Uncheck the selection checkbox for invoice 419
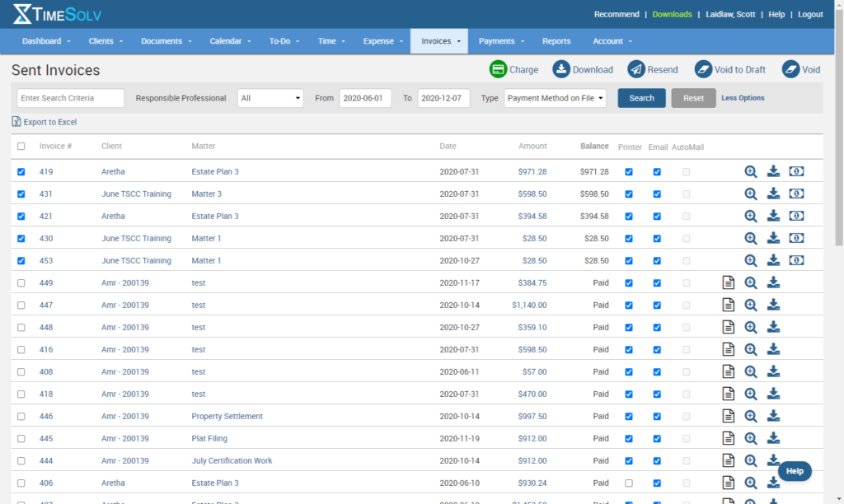This screenshot has height=504, width=844. (x=21, y=172)
